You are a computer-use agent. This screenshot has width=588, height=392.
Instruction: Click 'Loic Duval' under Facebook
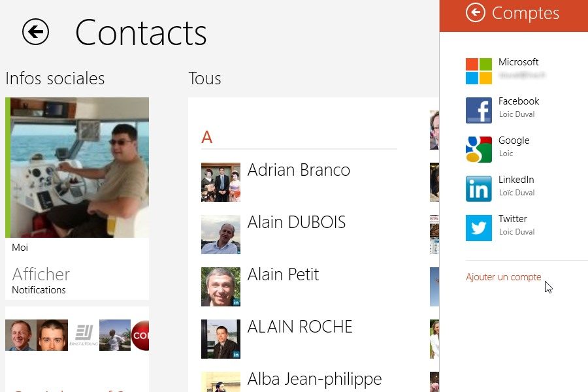517,114
